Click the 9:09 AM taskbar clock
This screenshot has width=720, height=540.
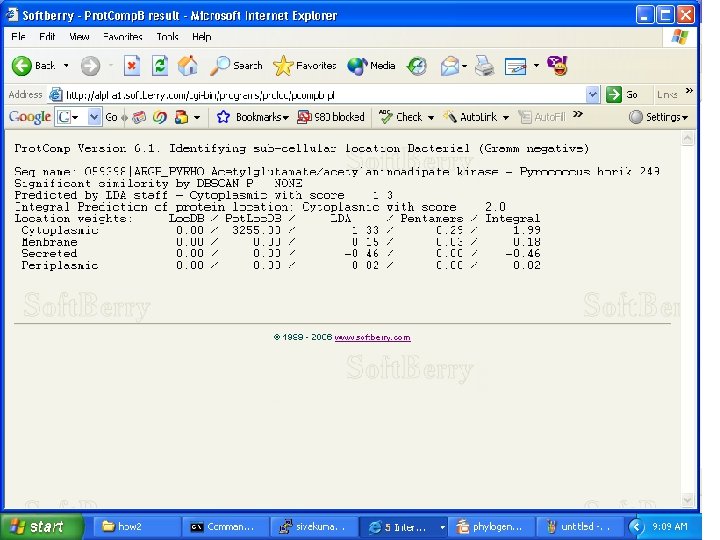tap(669, 527)
